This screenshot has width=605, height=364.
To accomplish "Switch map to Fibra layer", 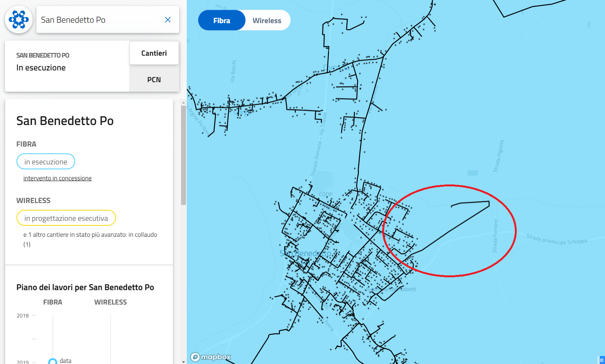I will [222, 20].
